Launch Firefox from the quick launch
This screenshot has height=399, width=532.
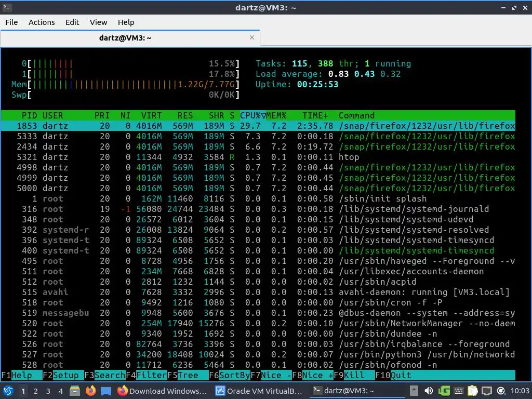[90, 391]
